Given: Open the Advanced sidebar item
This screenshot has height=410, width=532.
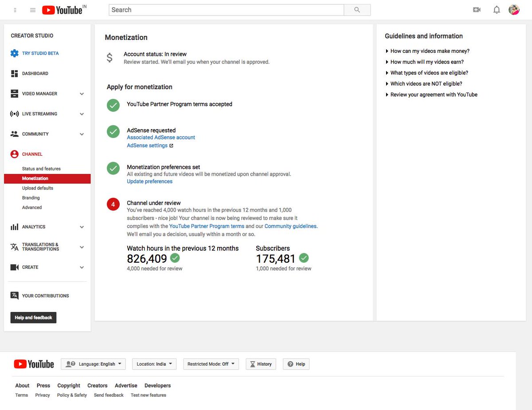Looking at the screenshot, I should 32,208.
